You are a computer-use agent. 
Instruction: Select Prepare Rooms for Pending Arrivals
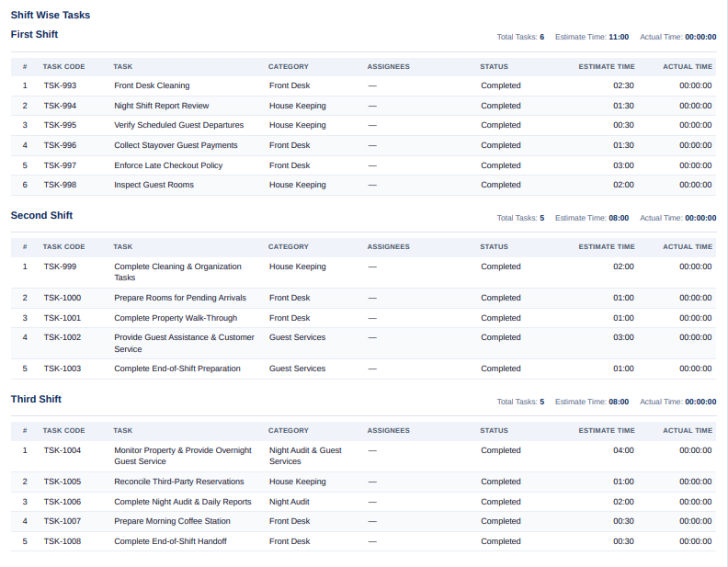(x=180, y=298)
